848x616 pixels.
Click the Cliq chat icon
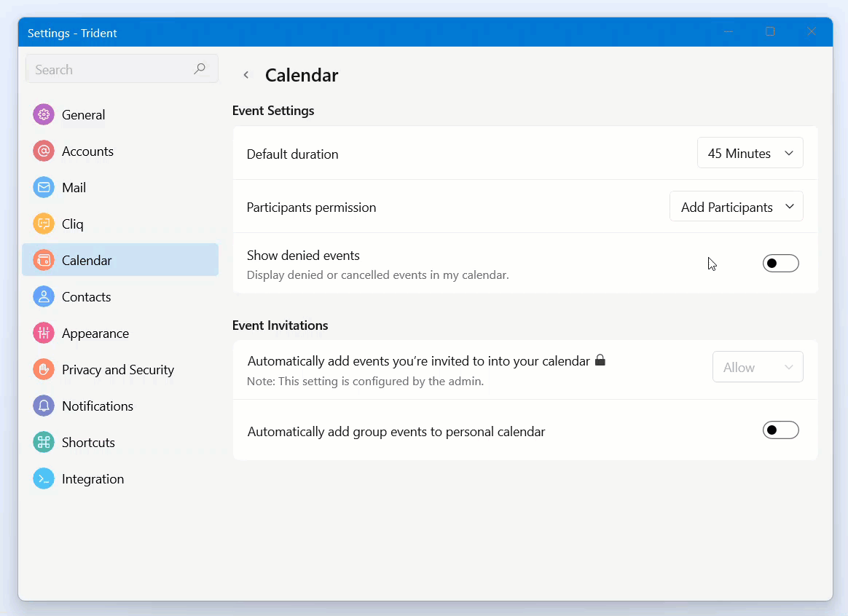tap(44, 224)
